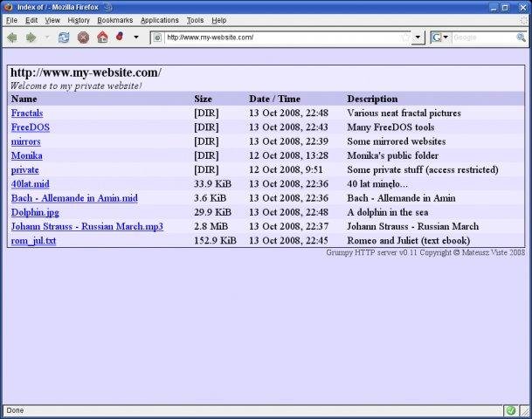Open the Tools menu

(x=195, y=19)
